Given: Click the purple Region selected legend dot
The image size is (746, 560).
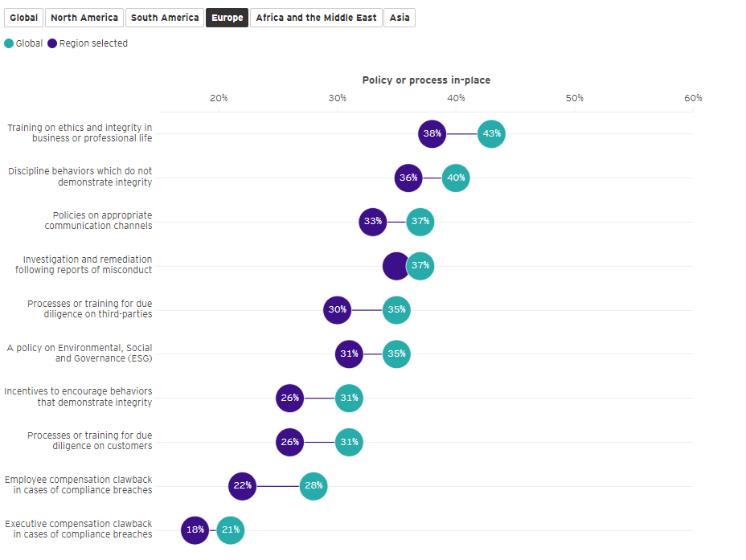Looking at the screenshot, I should (x=52, y=43).
